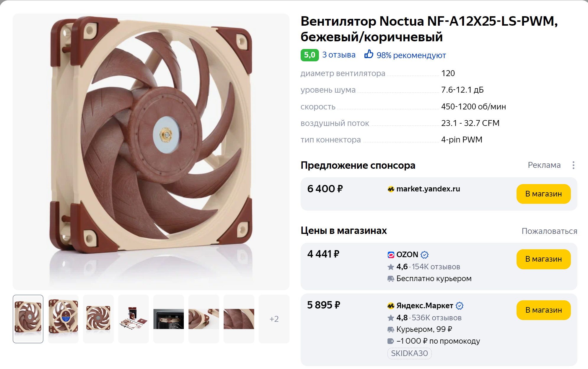Click the OZON verified badge icon
Screen dimensions: 588x369
pyautogui.click(x=425, y=255)
